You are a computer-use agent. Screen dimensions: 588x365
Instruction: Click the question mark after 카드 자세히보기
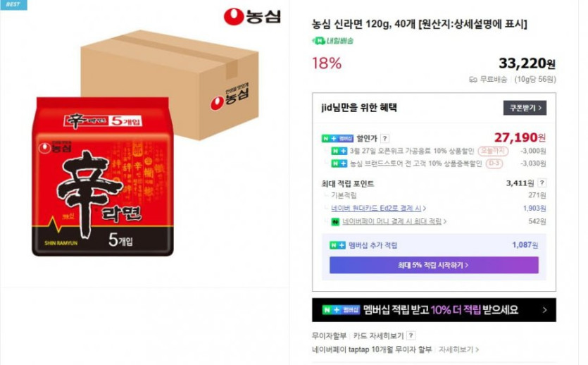coord(411,335)
